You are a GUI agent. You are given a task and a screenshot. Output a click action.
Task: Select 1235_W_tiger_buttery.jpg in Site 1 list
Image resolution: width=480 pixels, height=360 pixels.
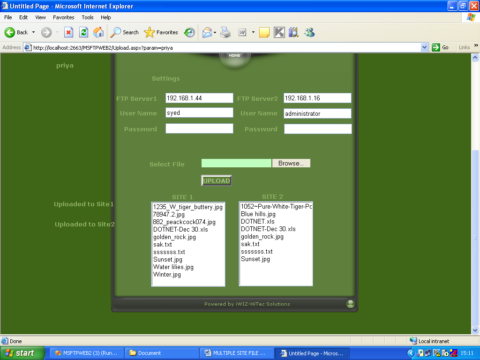click(188, 207)
